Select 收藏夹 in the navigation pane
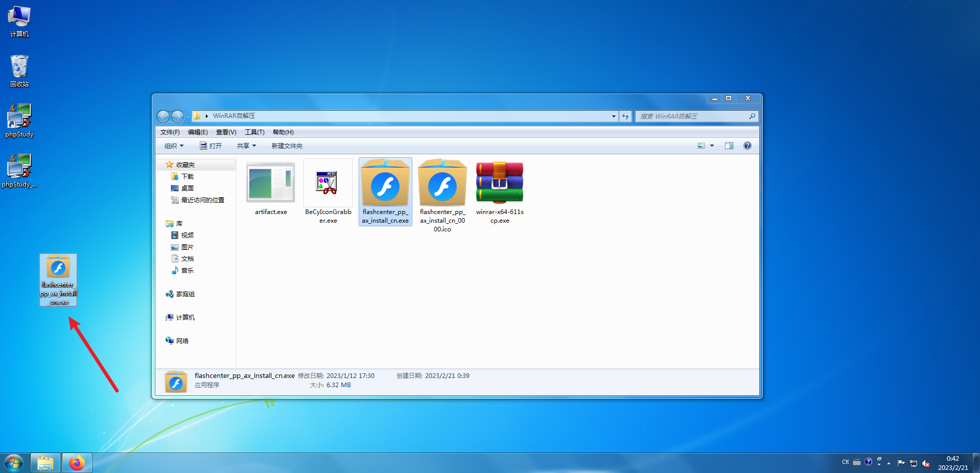 185,165
